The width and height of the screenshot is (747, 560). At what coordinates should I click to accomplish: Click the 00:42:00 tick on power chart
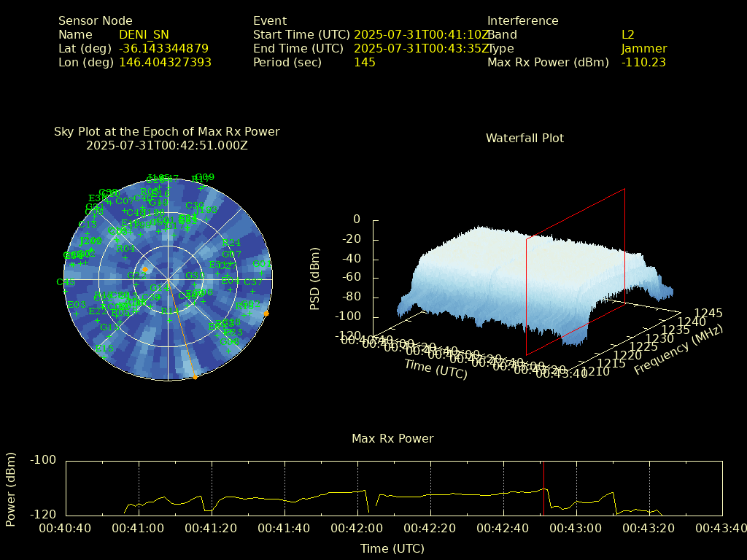357,515
